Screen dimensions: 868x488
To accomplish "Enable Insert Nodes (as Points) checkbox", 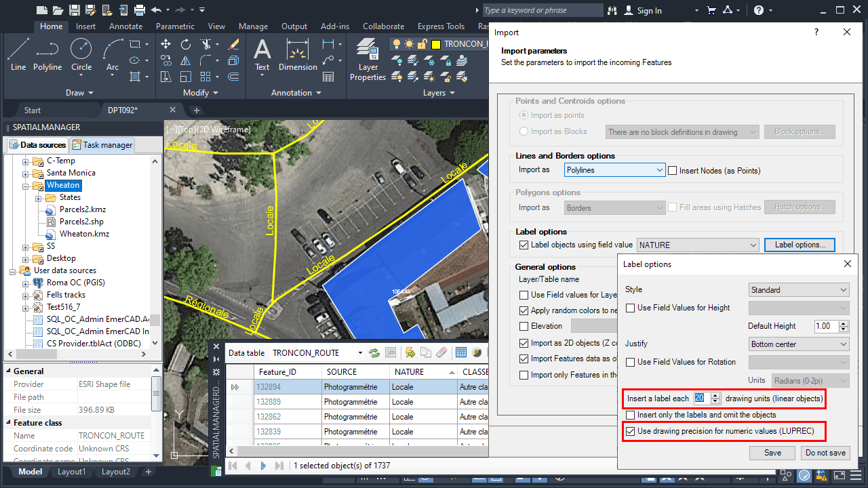I will click(673, 171).
